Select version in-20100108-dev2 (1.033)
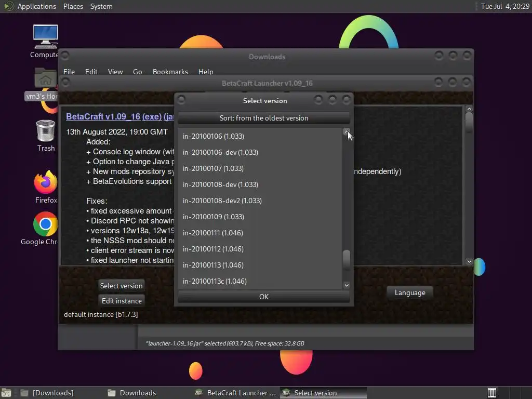 point(260,201)
